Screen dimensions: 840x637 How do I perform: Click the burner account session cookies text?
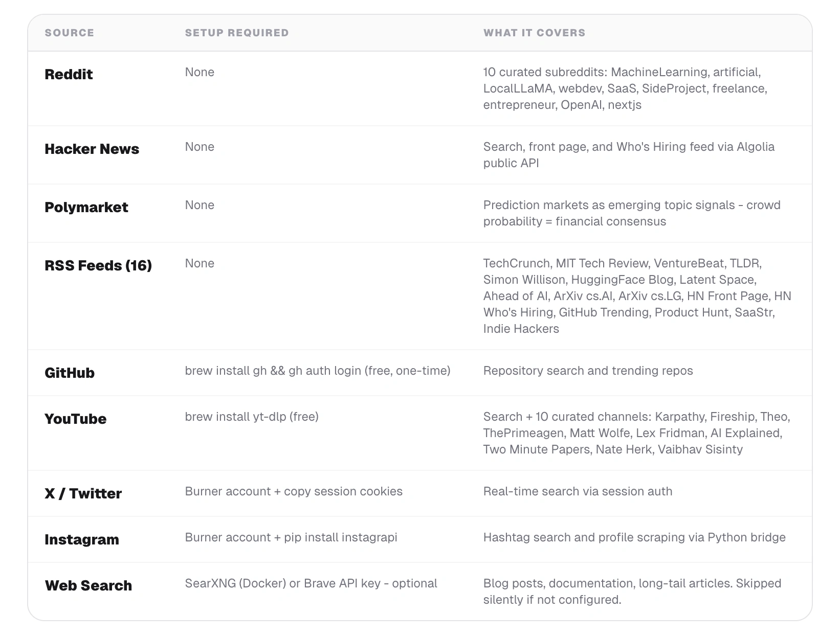tap(294, 491)
